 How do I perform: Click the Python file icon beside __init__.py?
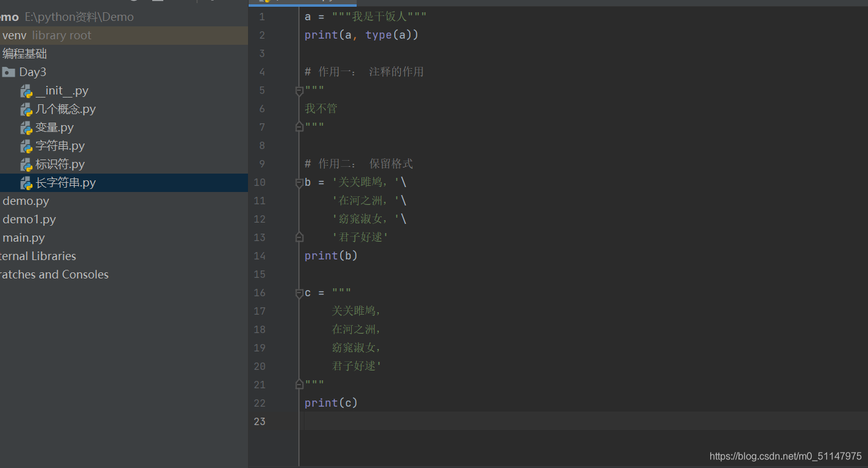pyautogui.click(x=26, y=91)
